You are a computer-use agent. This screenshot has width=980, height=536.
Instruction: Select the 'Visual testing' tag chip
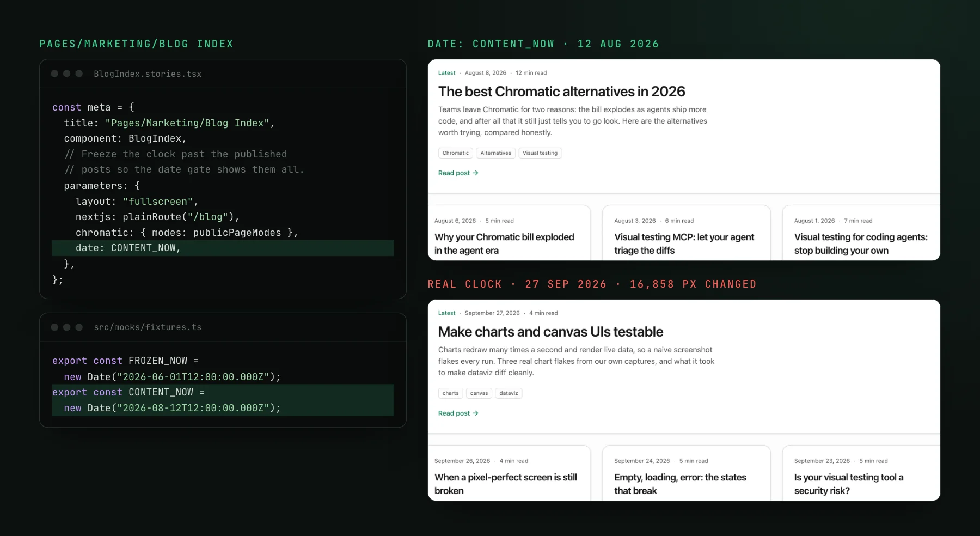[x=540, y=153]
